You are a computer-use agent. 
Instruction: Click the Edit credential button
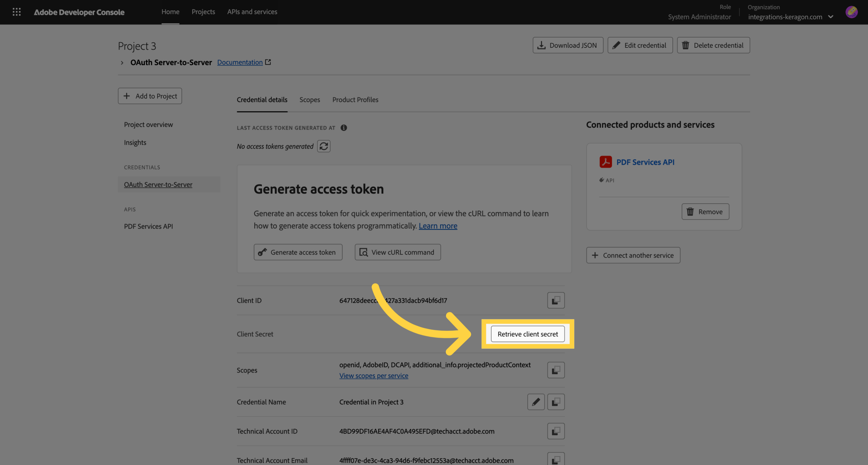click(x=640, y=45)
